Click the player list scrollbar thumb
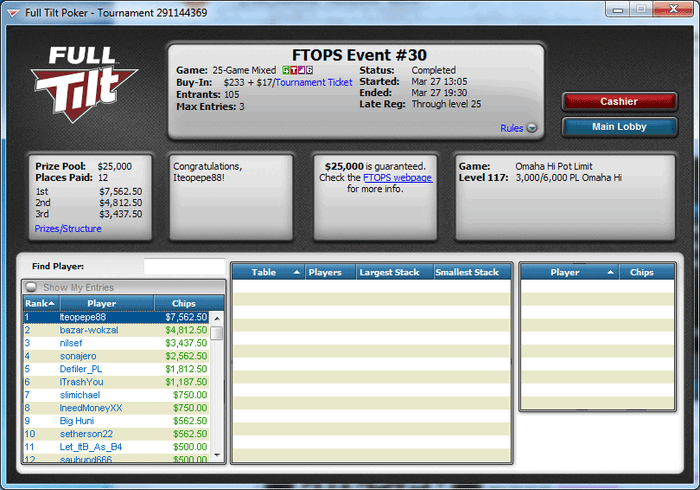 217,333
